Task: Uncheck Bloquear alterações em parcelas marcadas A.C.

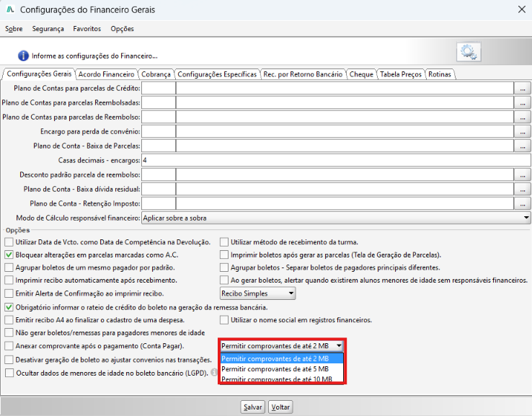Action: (9, 255)
